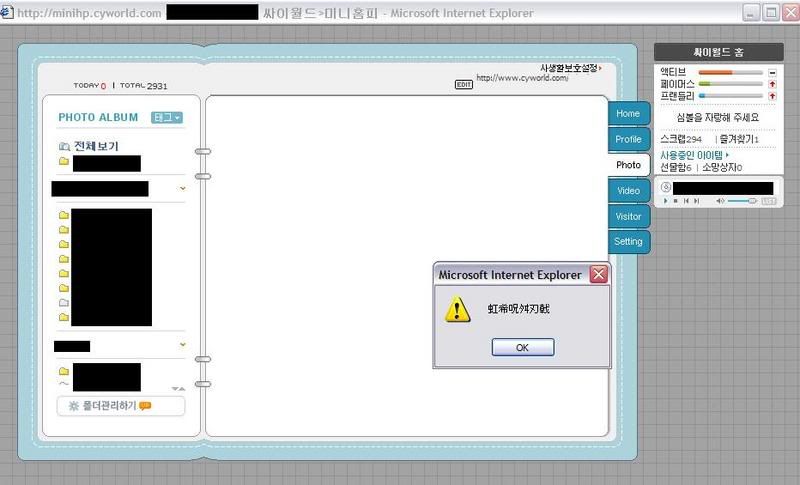Viewport: 800px width, 485px height.
Task: Click 폴더관리하기 folder management button
Action: 121,406
